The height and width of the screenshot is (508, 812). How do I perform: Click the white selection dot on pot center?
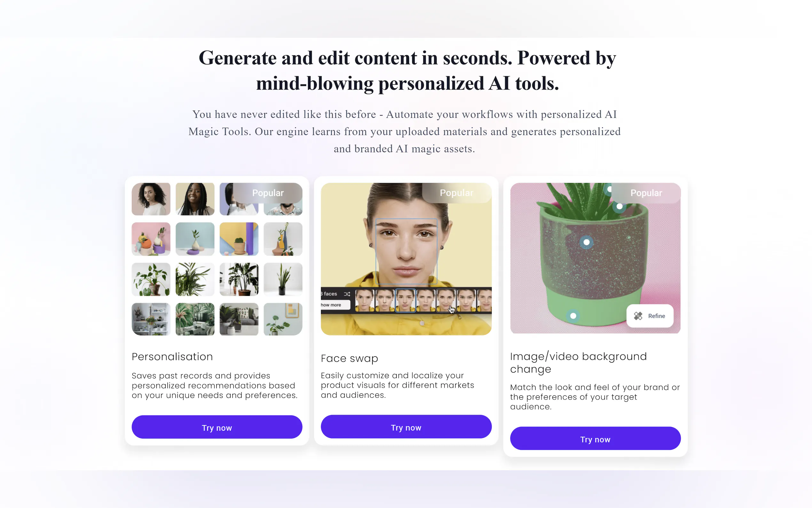coord(586,242)
